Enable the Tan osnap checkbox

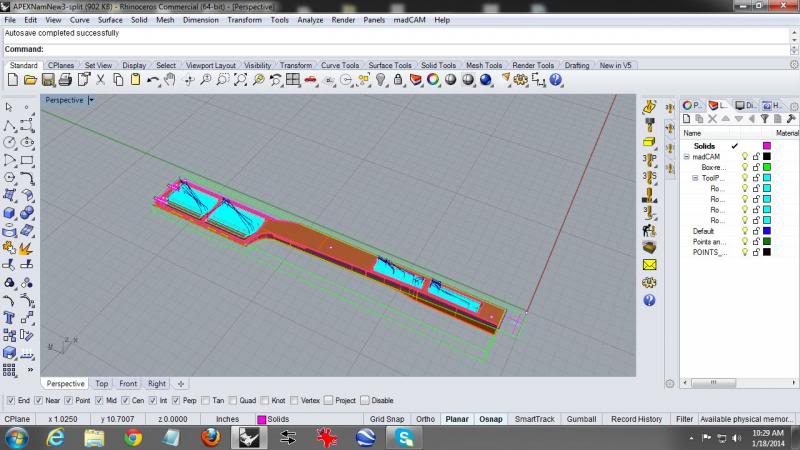pyautogui.click(x=206, y=401)
